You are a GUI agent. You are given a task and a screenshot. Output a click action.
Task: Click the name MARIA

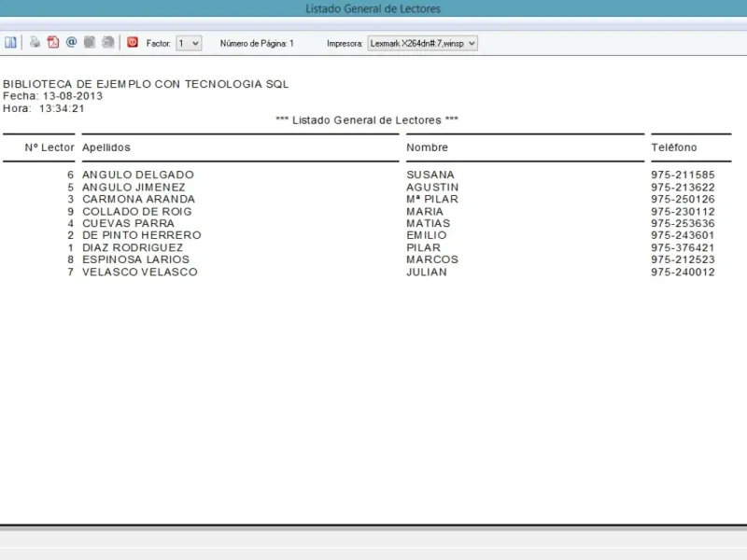point(425,212)
